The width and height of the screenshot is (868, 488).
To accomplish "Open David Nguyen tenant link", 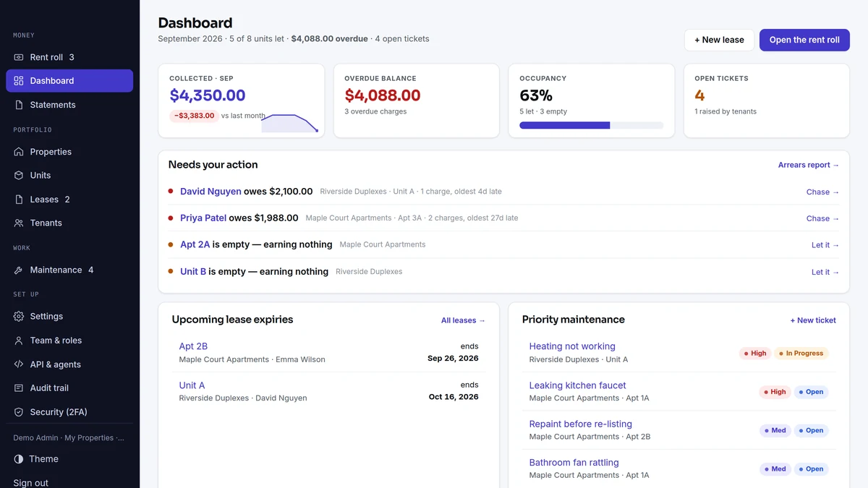I will pos(210,192).
